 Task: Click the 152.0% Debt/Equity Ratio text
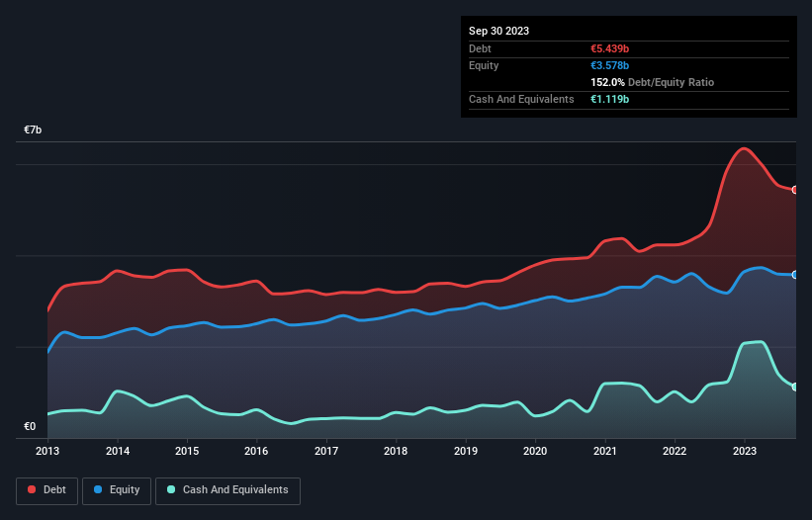coord(652,82)
